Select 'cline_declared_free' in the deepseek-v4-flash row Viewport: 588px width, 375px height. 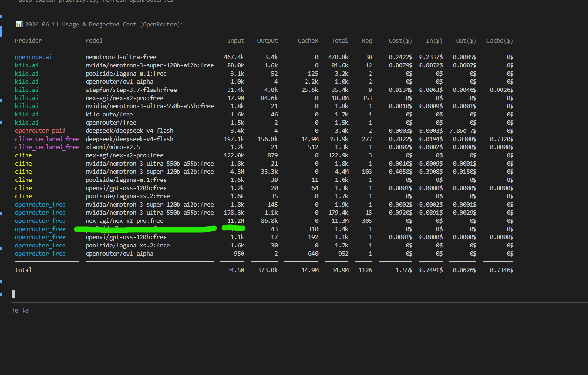click(47, 139)
